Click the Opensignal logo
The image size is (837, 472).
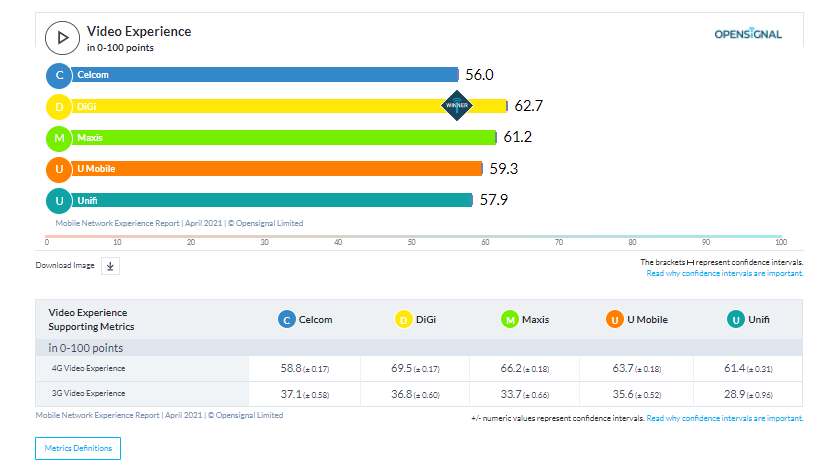click(x=748, y=35)
